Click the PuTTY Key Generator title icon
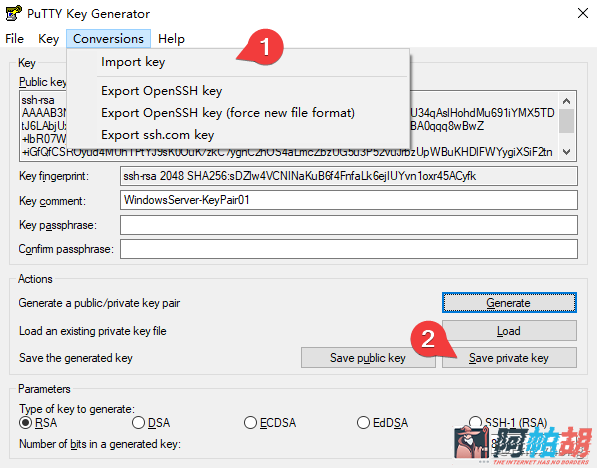 point(14,13)
